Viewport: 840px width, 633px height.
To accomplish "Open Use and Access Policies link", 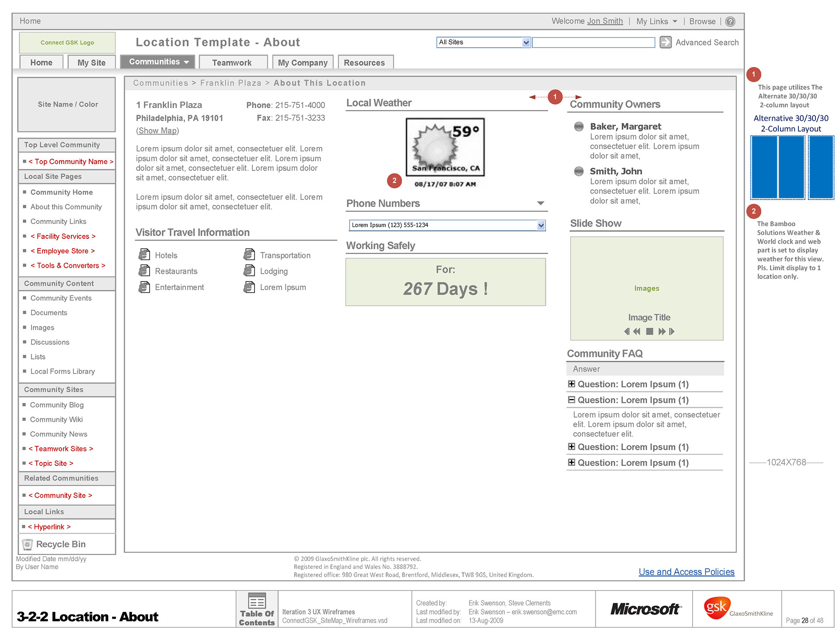I will 686,572.
